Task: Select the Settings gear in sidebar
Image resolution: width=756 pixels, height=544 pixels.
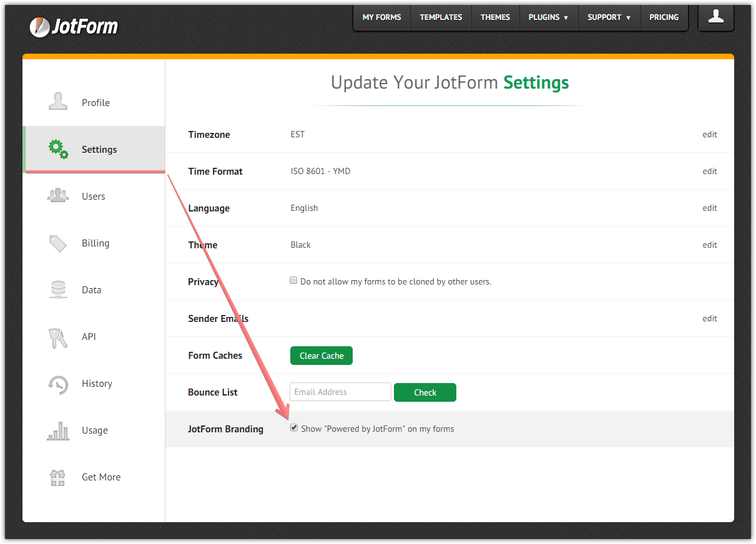Action: 57,149
